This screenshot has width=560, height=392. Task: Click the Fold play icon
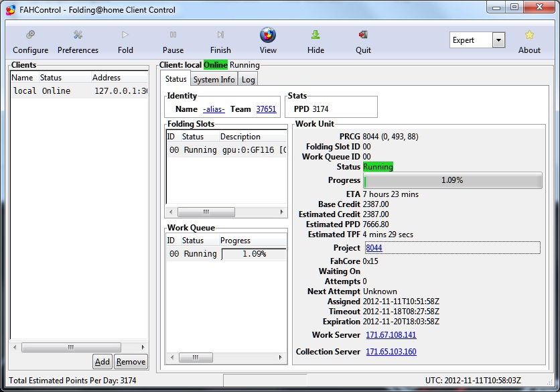[x=125, y=35]
